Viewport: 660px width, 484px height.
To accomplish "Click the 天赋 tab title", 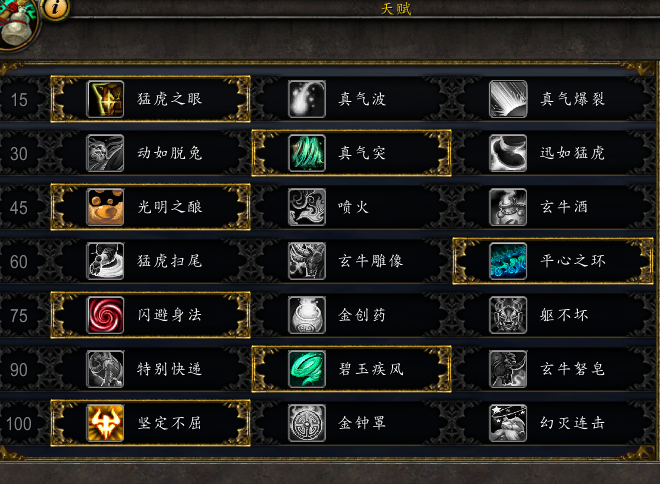I will click(396, 8).
